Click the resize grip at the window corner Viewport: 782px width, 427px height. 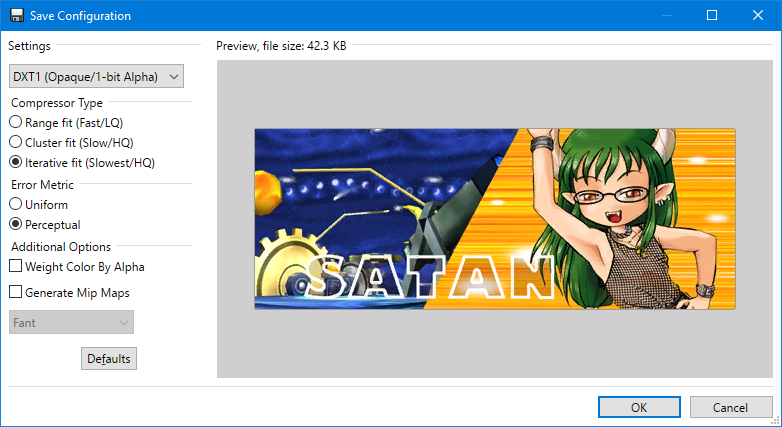click(776, 421)
